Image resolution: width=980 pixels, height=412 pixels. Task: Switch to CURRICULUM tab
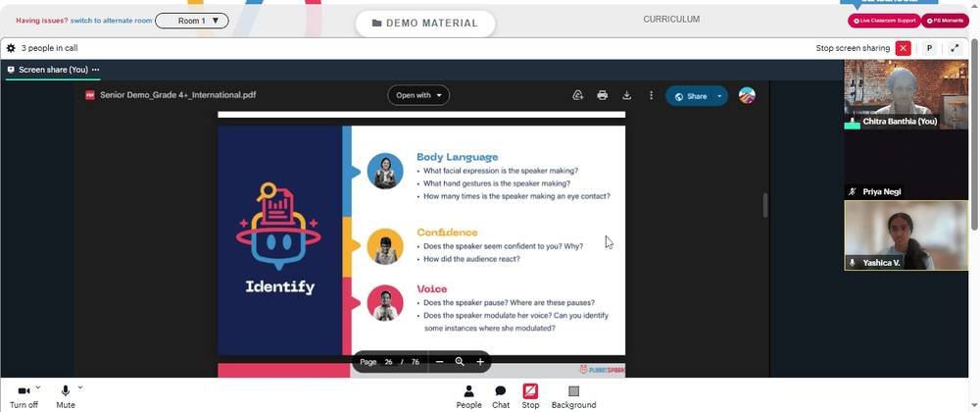tap(671, 20)
